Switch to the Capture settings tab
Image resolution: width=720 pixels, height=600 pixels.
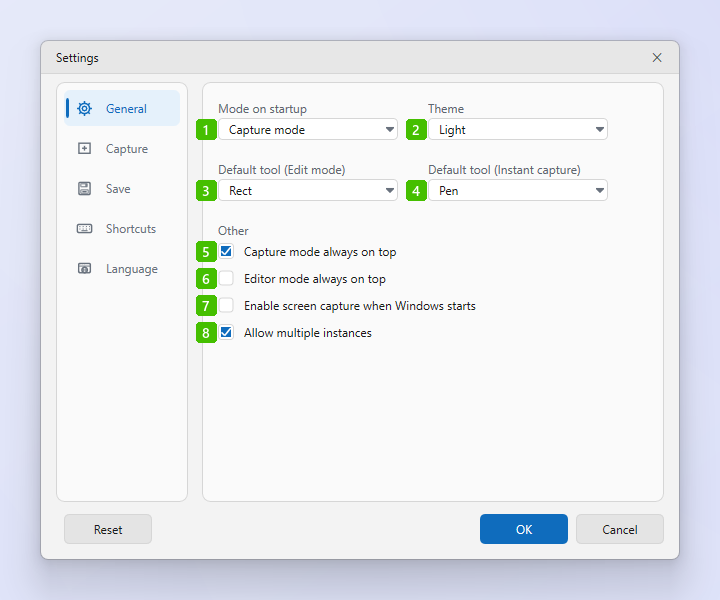(122, 148)
